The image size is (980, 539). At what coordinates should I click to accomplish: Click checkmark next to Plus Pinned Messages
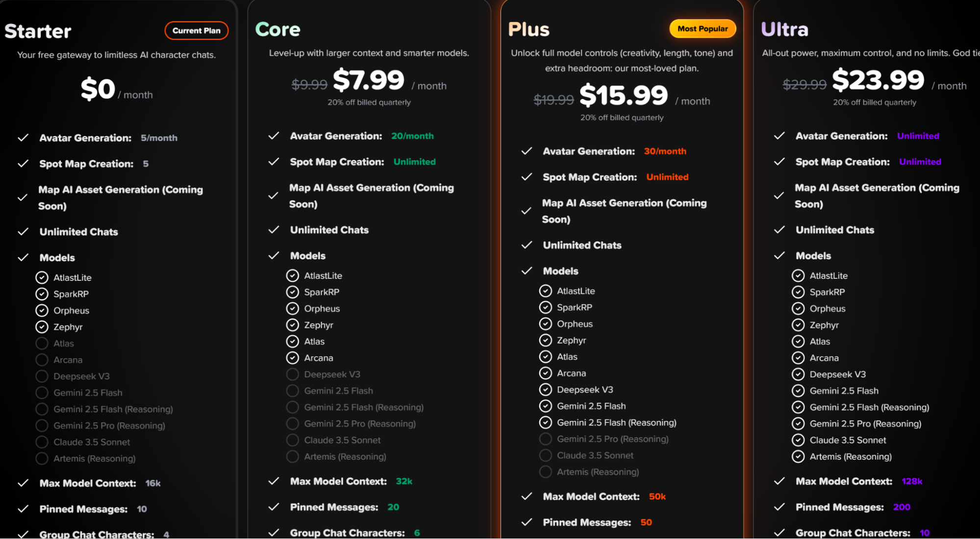click(527, 522)
